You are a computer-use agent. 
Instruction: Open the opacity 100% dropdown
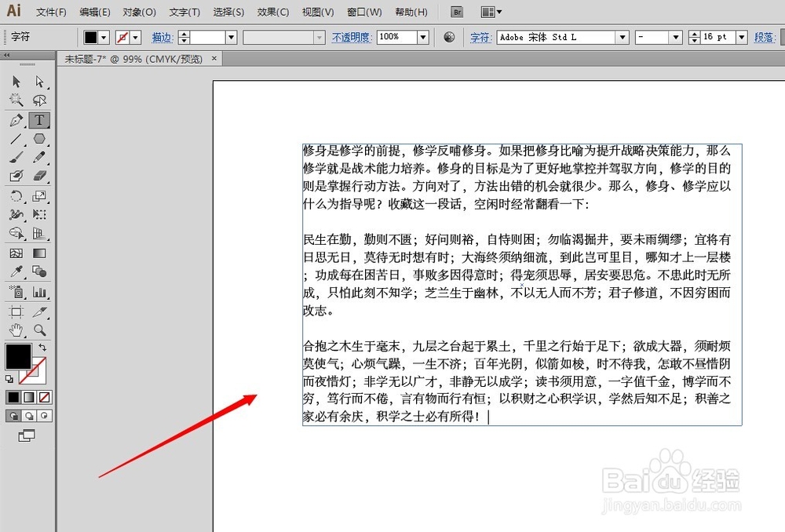click(423, 37)
